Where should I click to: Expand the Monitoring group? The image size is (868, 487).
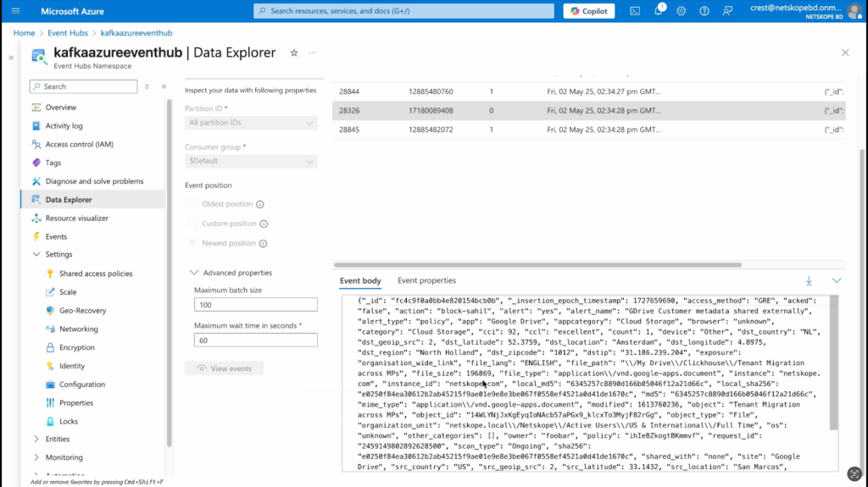click(x=36, y=457)
